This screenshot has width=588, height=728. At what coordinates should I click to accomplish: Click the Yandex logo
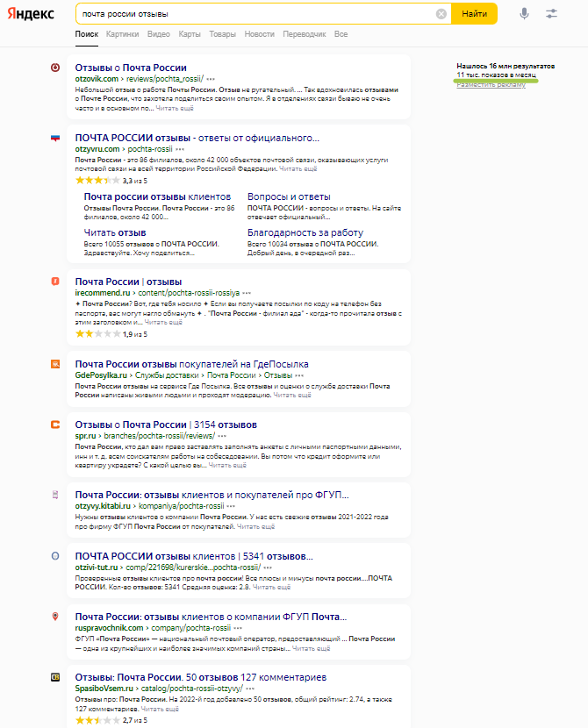(31, 13)
